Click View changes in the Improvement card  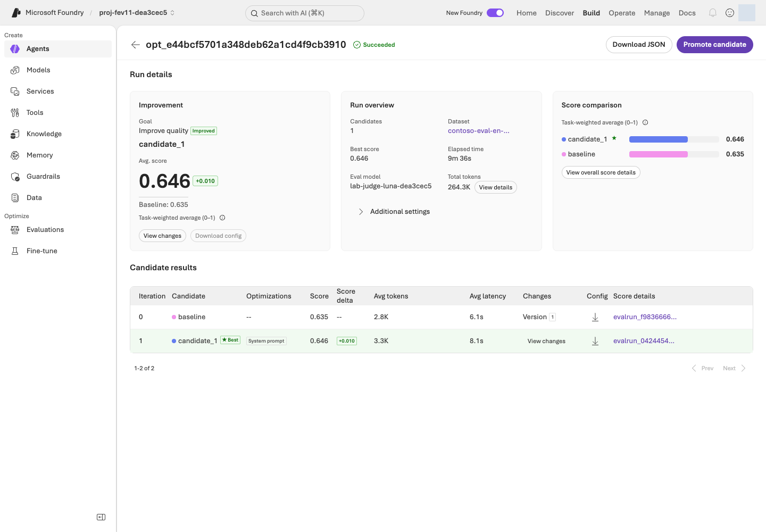pyautogui.click(x=162, y=236)
